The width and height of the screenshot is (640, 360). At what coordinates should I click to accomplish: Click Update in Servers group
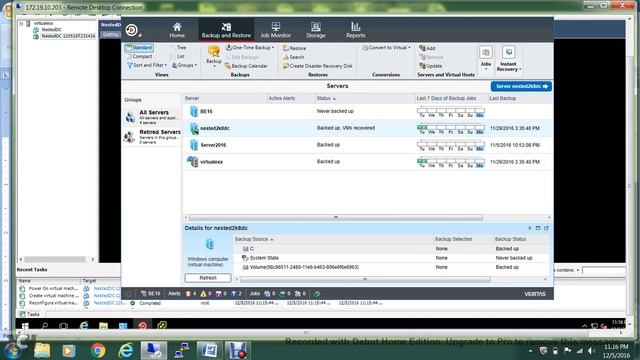tap(430, 66)
